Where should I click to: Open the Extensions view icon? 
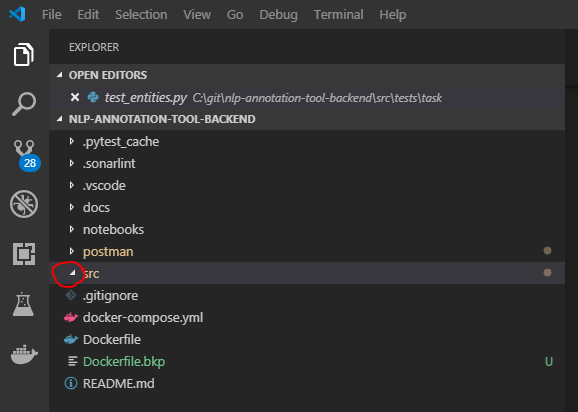tap(24, 254)
